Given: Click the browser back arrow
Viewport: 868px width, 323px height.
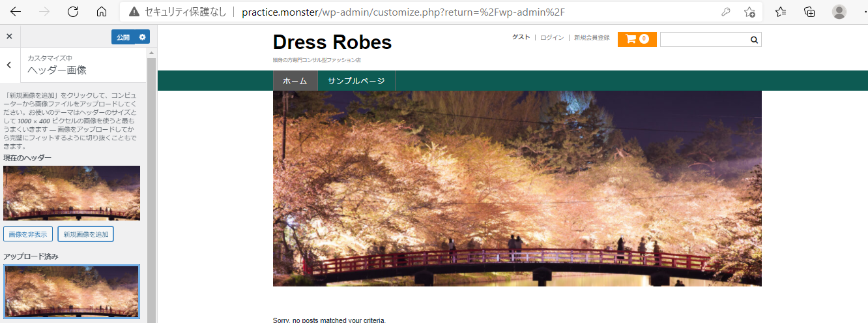Looking at the screenshot, I should click(x=16, y=12).
